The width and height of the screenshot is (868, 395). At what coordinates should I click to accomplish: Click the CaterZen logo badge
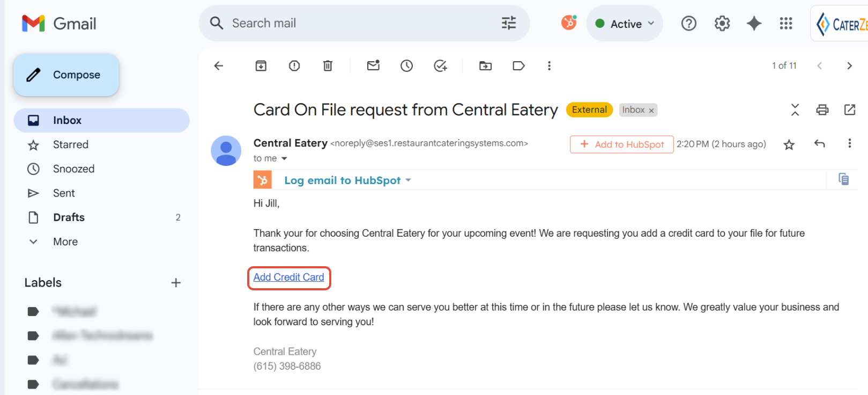[840, 24]
